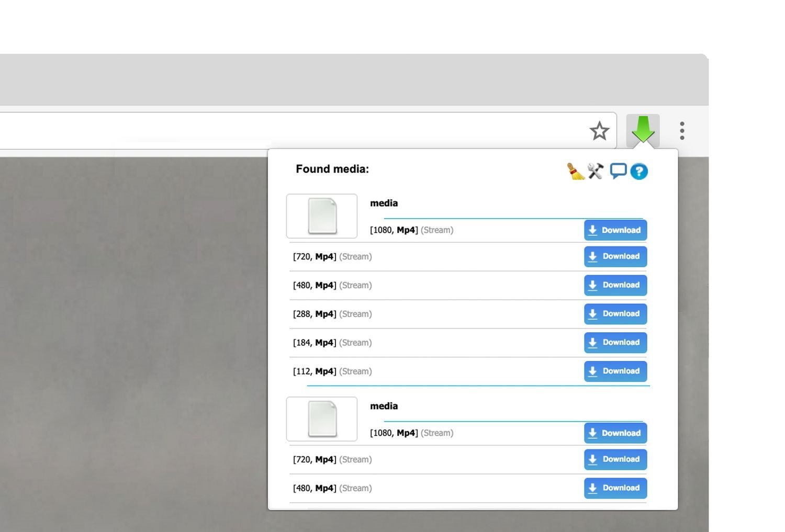
Task: Download second media 480 Mp4 stream
Action: [x=615, y=488]
